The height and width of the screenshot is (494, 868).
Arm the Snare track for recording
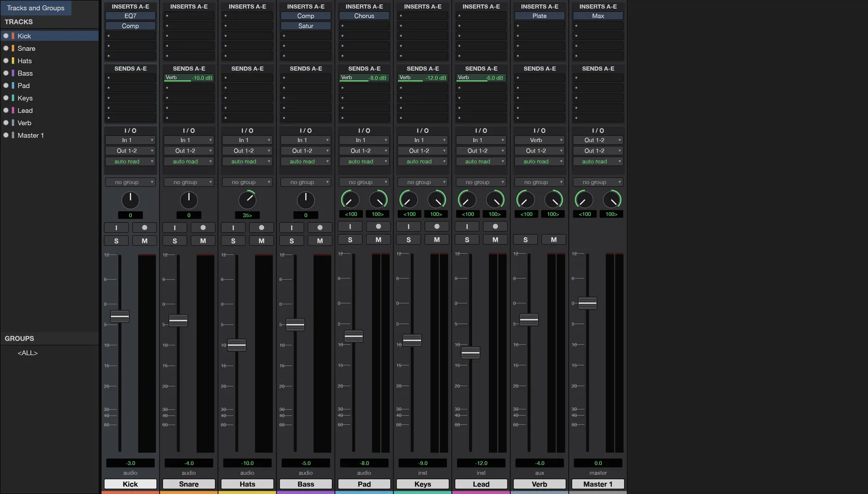tap(203, 228)
